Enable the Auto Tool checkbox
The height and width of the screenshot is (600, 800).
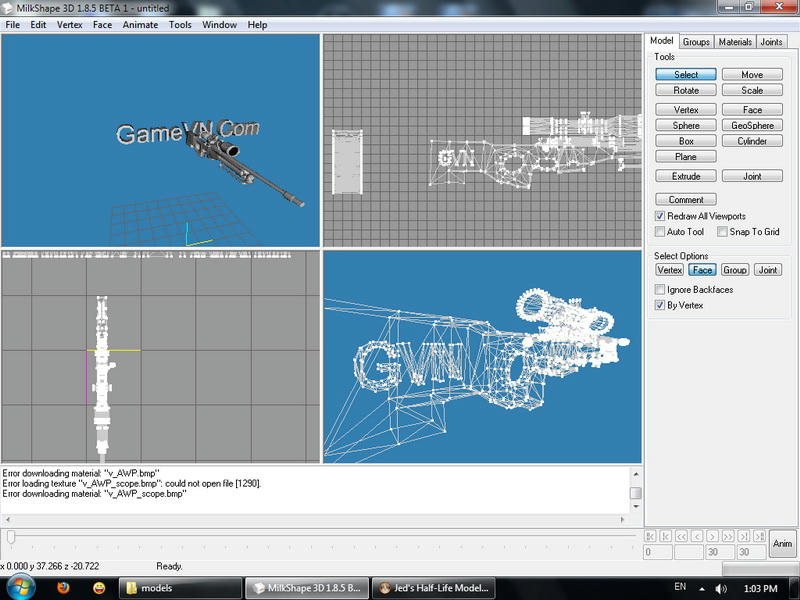pyautogui.click(x=660, y=232)
